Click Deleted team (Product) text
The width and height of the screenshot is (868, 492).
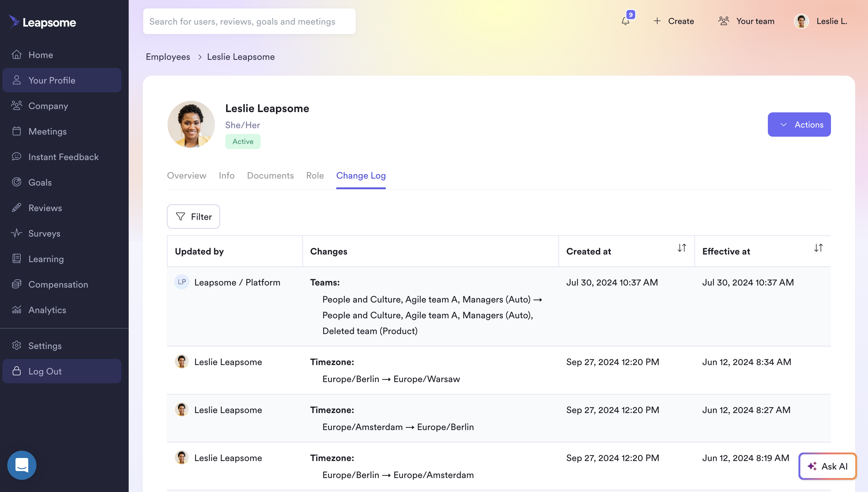point(370,331)
